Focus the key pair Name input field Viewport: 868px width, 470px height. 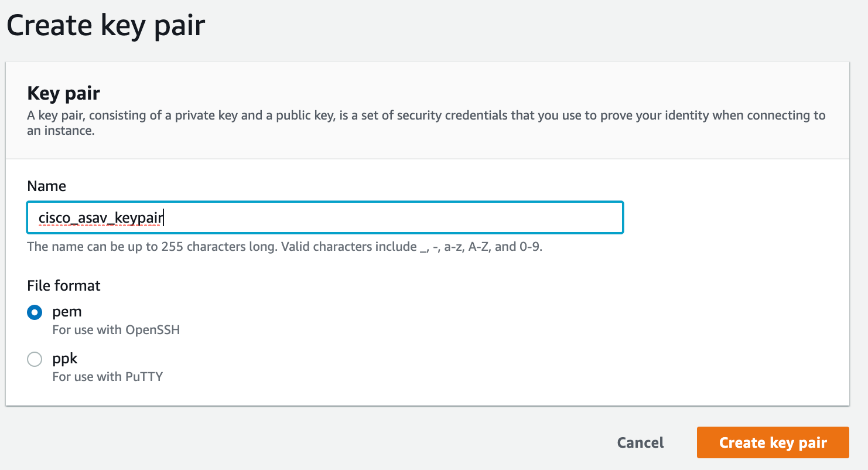coord(325,217)
